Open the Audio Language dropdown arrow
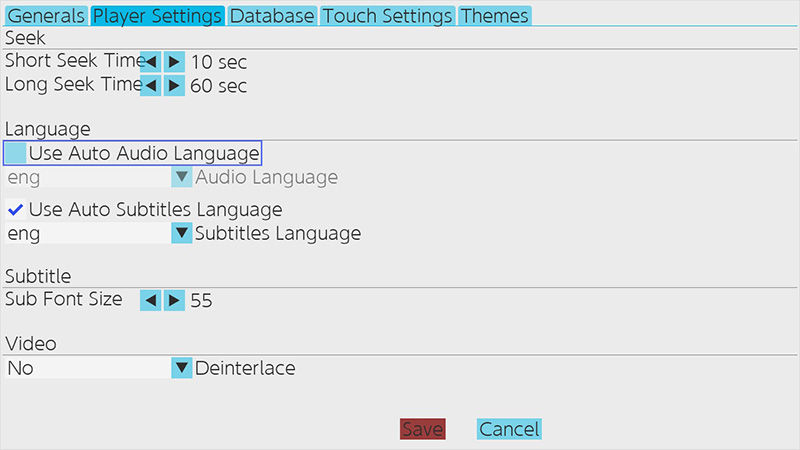Image resolution: width=800 pixels, height=450 pixels. point(181,177)
